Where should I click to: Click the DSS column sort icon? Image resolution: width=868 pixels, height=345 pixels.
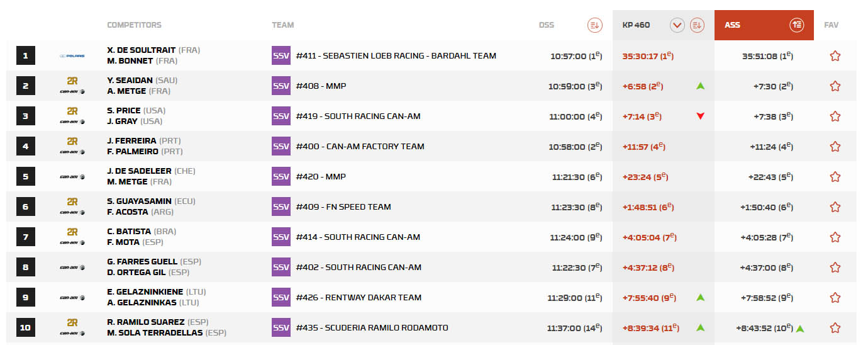(594, 25)
